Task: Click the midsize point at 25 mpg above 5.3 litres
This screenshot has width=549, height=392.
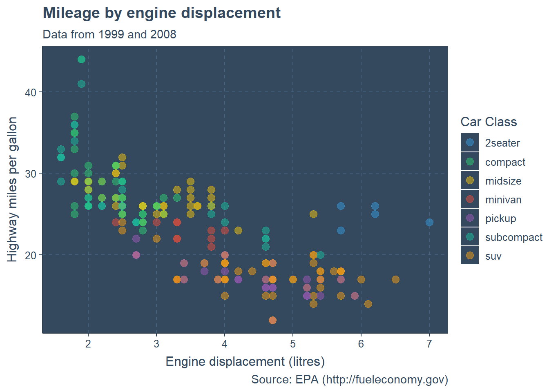Action: 313,214
